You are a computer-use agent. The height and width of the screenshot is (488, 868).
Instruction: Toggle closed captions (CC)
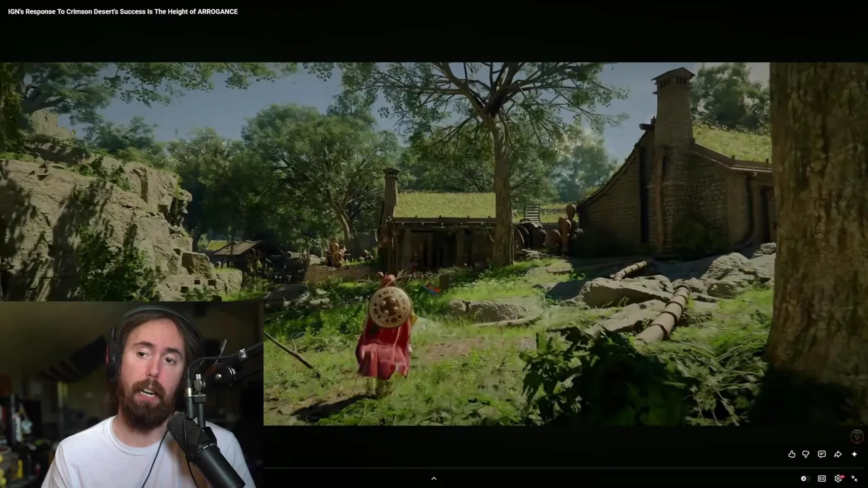[x=821, y=479]
